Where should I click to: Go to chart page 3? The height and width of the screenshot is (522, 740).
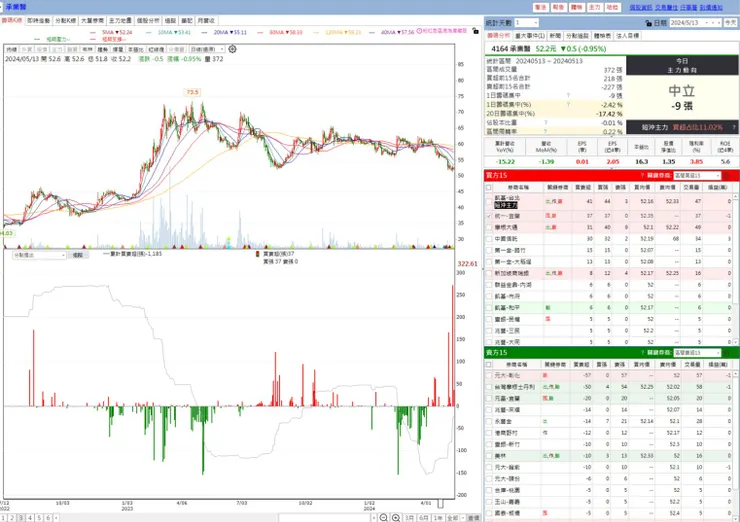(x=21, y=518)
